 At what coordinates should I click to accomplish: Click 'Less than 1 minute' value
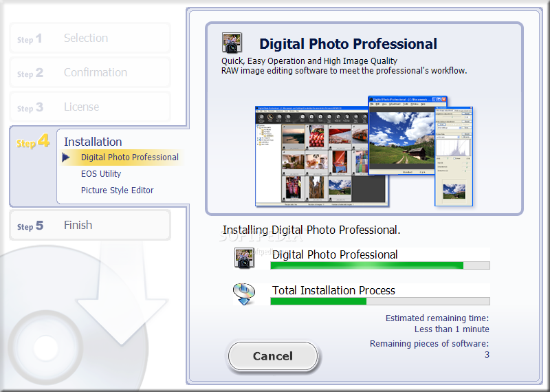452,329
